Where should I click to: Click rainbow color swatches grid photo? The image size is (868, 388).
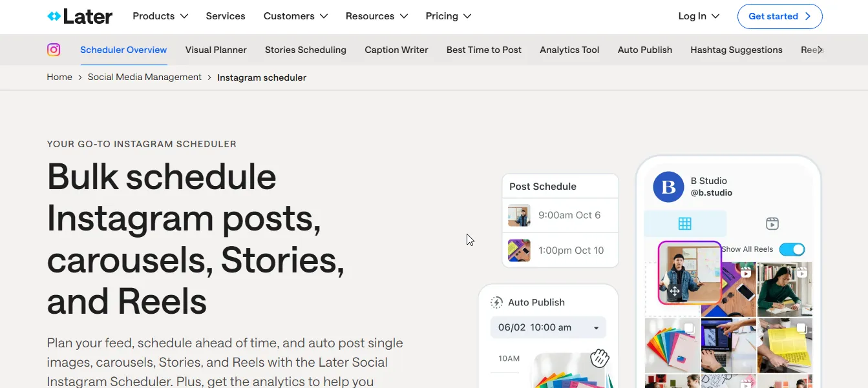pyautogui.click(x=672, y=345)
